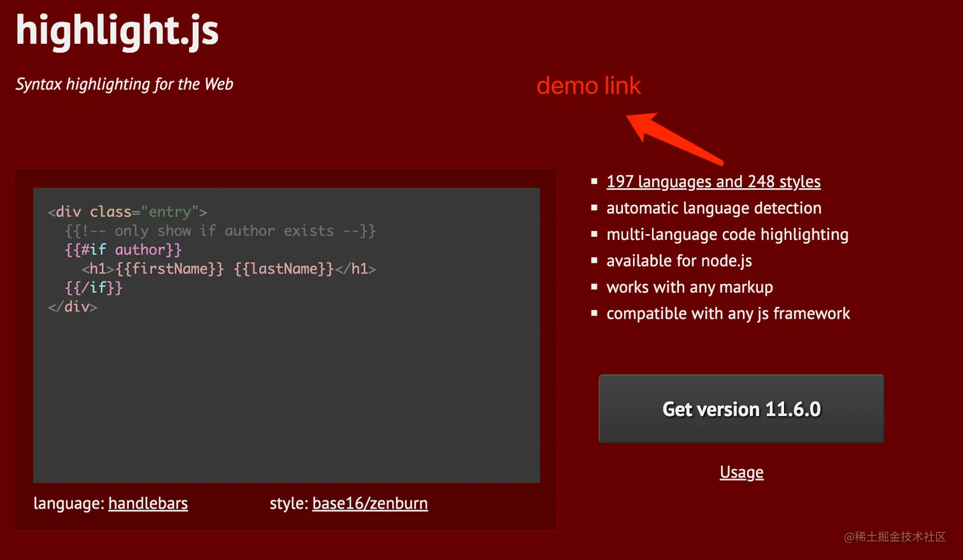Open the Usage link
Image resolution: width=963 pixels, height=560 pixels.
741,472
